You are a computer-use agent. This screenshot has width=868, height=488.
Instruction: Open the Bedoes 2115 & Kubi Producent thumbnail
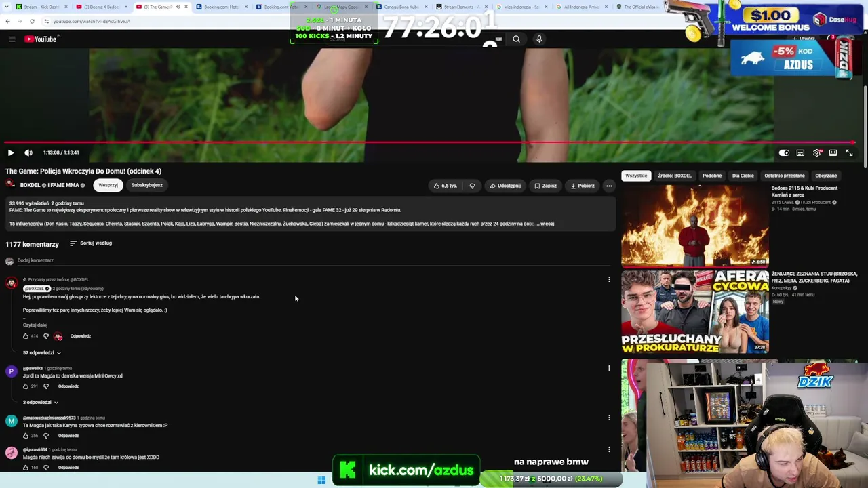point(695,226)
